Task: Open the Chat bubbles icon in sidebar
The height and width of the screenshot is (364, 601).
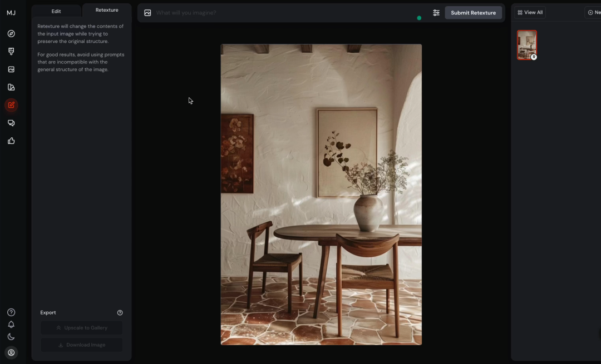Action: point(11,123)
